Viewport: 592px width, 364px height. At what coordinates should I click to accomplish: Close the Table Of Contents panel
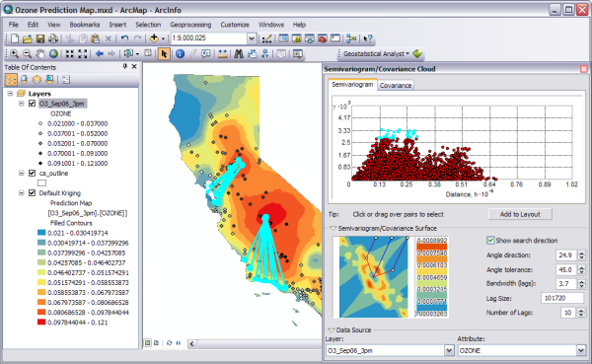pyautogui.click(x=134, y=67)
